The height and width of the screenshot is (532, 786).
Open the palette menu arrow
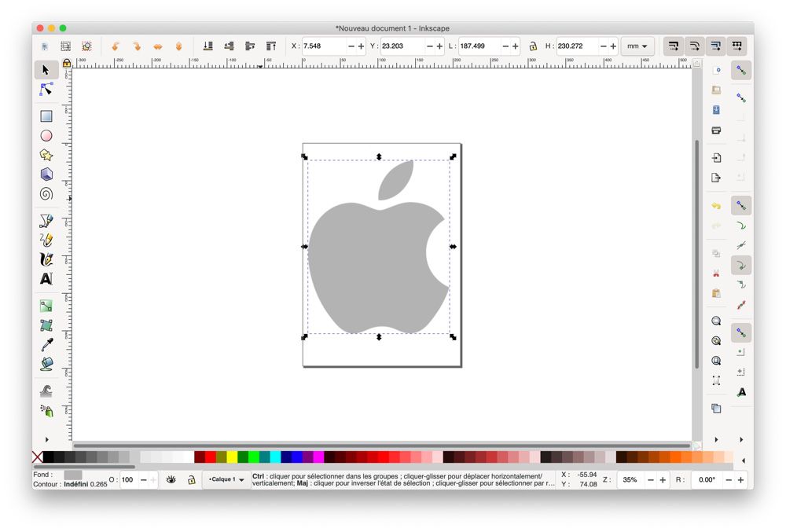(744, 460)
